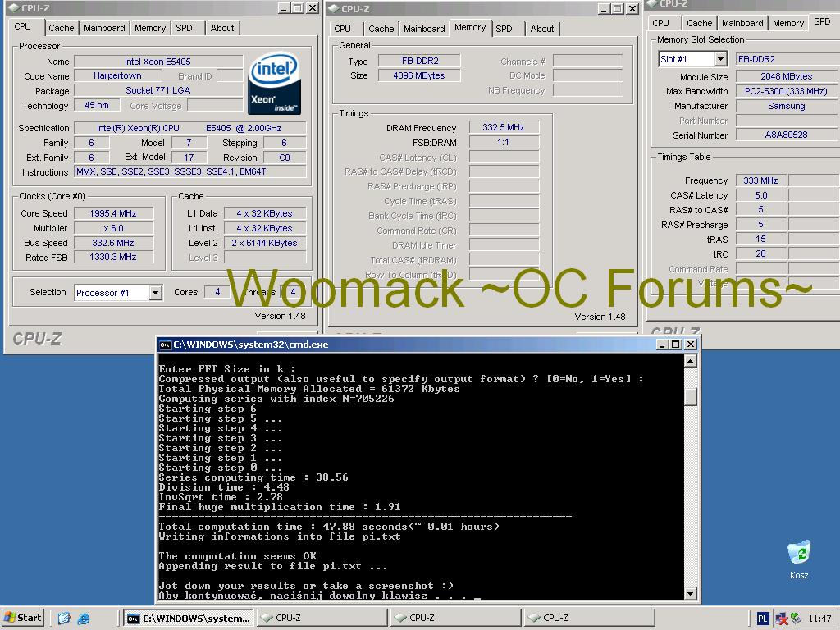Image resolution: width=840 pixels, height=630 pixels.
Task: Open Mainboard tab in the left CPU-Z window
Action: click(x=104, y=28)
